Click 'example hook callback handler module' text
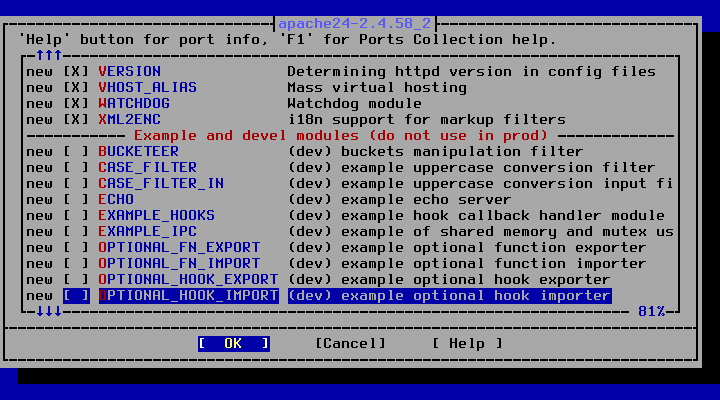The width and height of the screenshot is (720, 400). point(503,216)
